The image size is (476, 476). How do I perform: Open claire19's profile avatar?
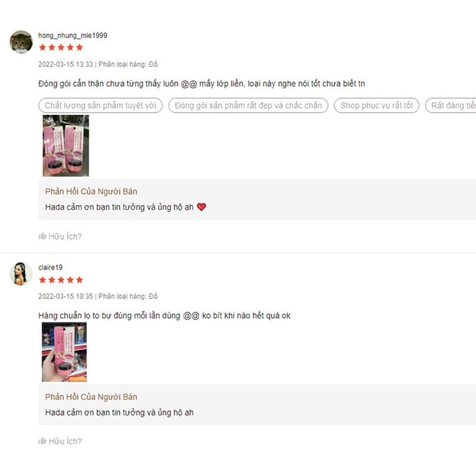(x=21, y=274)
